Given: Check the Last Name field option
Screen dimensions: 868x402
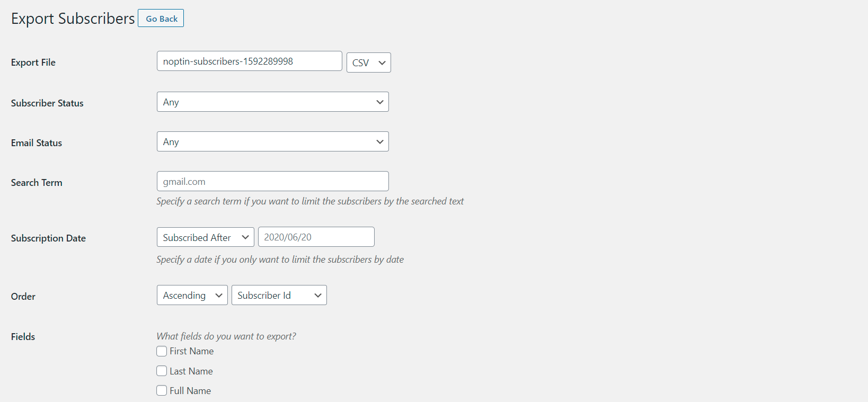Looking at the screenshot, I should coord(162,371).
